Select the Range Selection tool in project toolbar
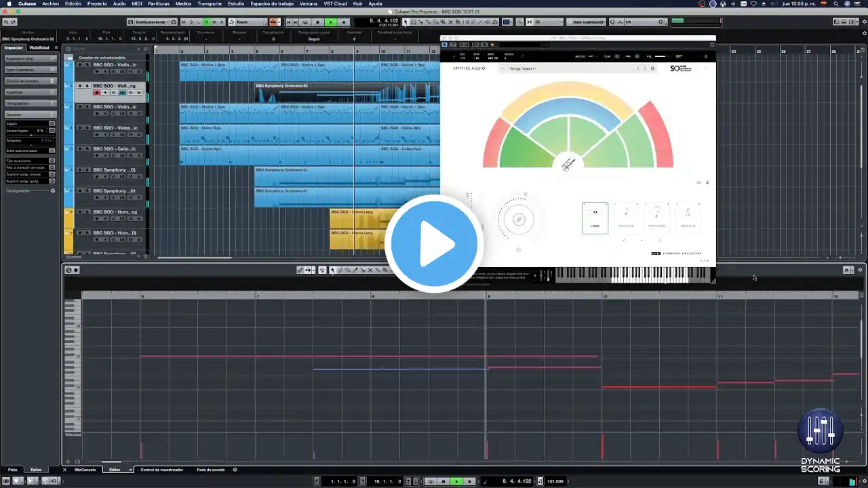The width and height of the screenshot is (868, 488). click(414, 22)
